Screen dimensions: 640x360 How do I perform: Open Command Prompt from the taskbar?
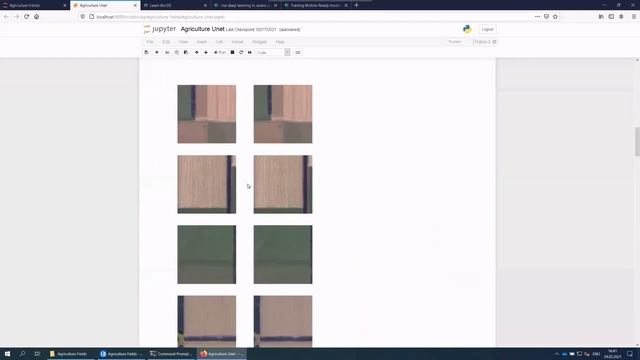[x=170, y=354]
